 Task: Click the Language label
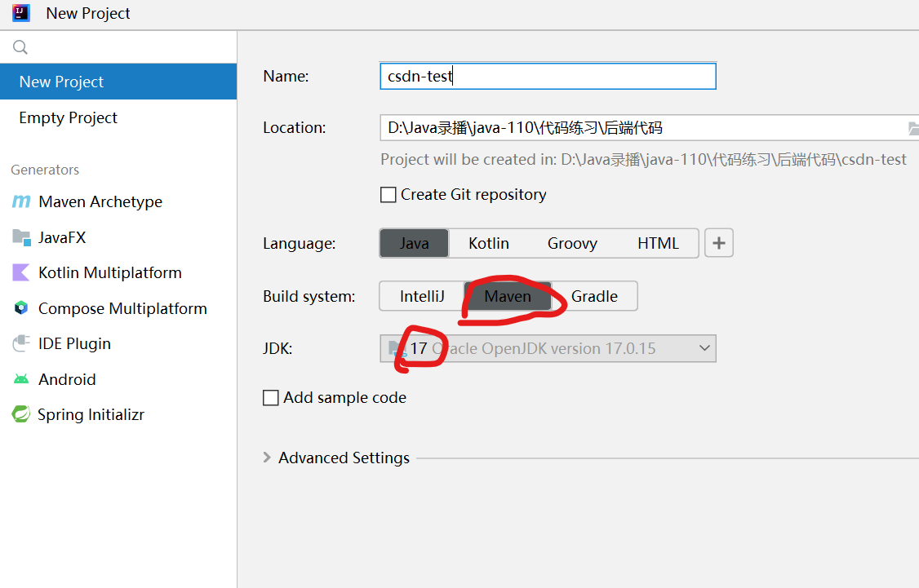tap(300, 243)
